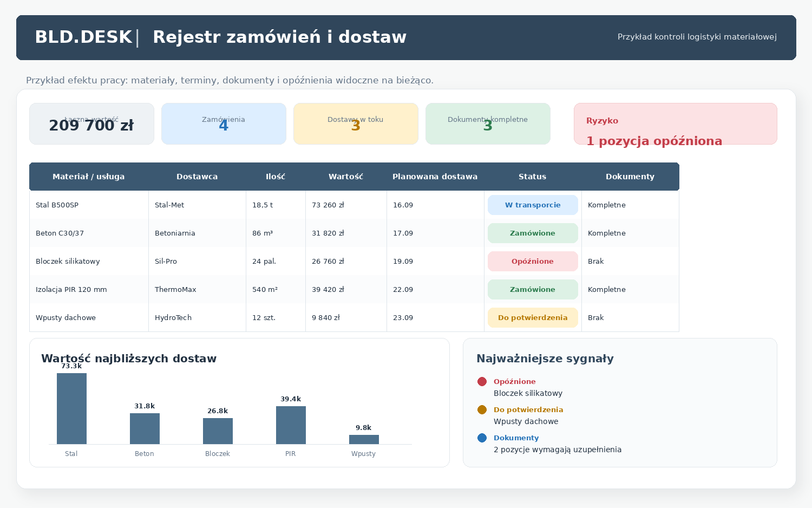
Task: Click the Dostawca column header
Action: pyautogui.click(x=197, y=177)
